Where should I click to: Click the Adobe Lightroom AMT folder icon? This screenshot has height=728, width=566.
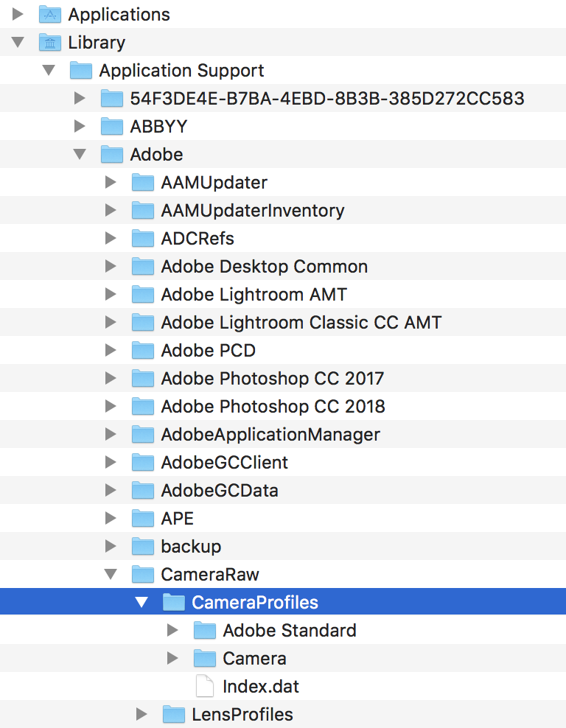[143, 294]
